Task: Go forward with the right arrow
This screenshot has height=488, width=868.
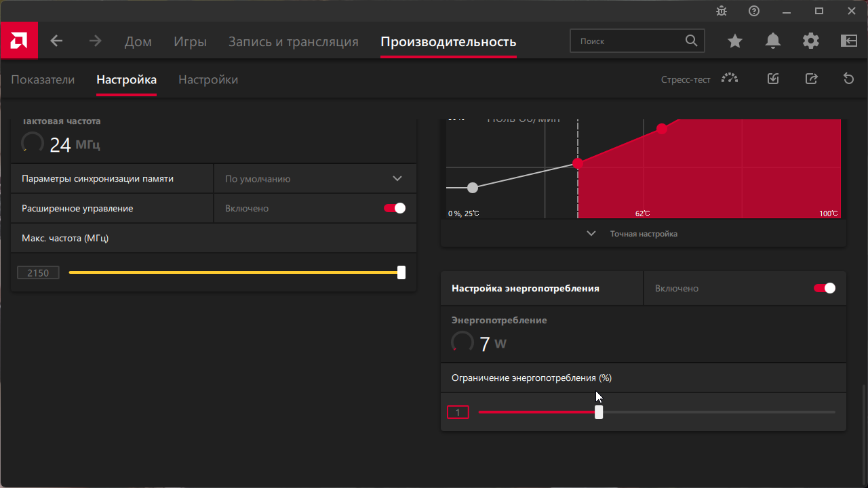Action: click(95, 41)
